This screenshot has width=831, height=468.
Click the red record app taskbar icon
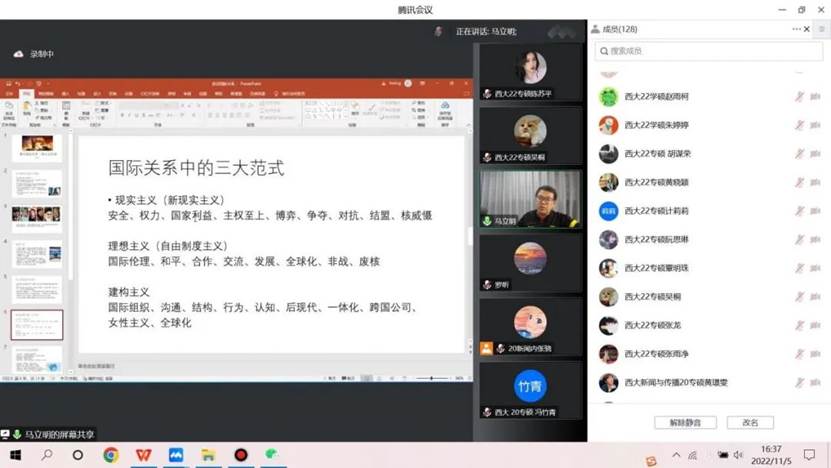pyautogui.click(x=240, y=455)
